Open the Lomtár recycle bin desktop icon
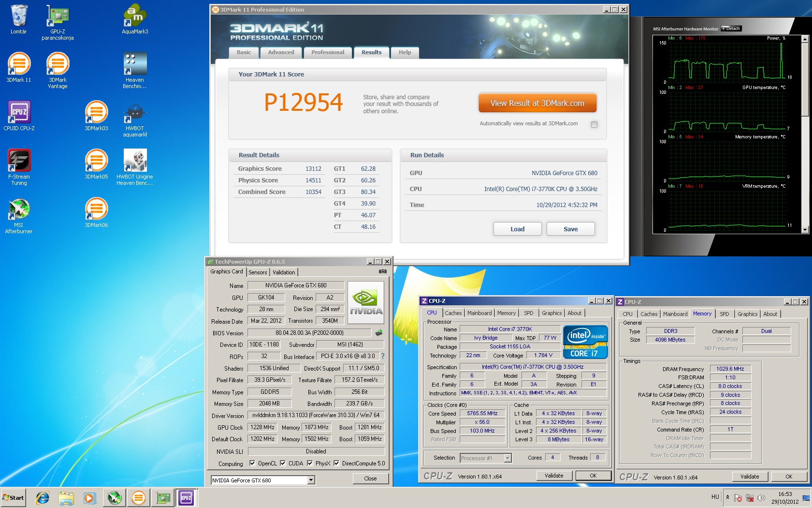 click(19, 19)
